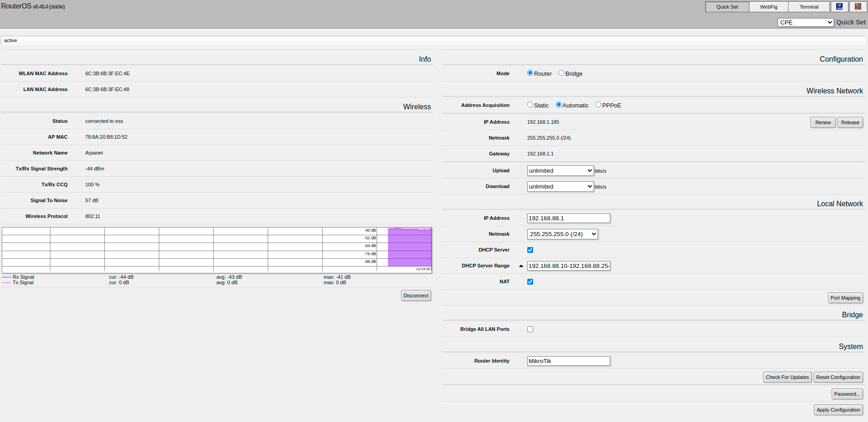Click the logout icon in top bar
Image resolution: width=868 pixels, height=422 pixels.
coord(858,7)
